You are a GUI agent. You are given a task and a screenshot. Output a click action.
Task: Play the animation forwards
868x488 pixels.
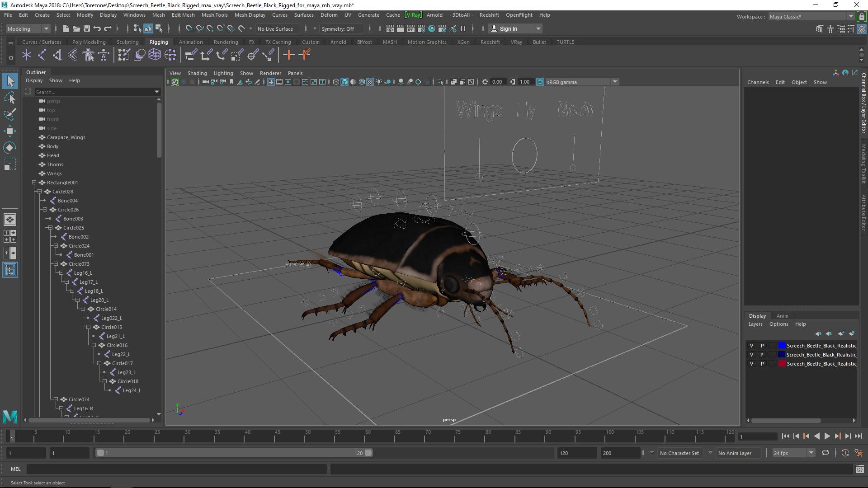point(827,436)
